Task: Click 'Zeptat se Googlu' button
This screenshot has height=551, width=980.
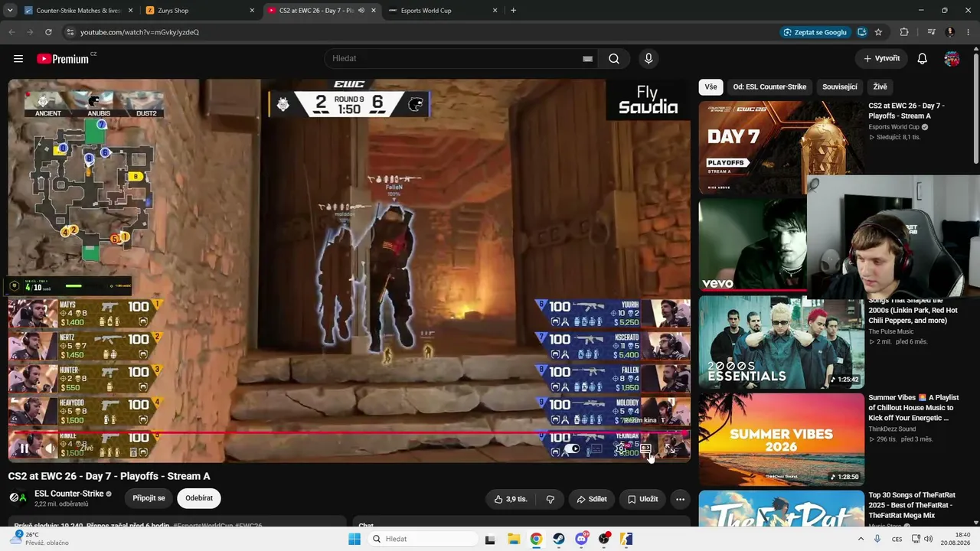Action: (x=815, y=32)
